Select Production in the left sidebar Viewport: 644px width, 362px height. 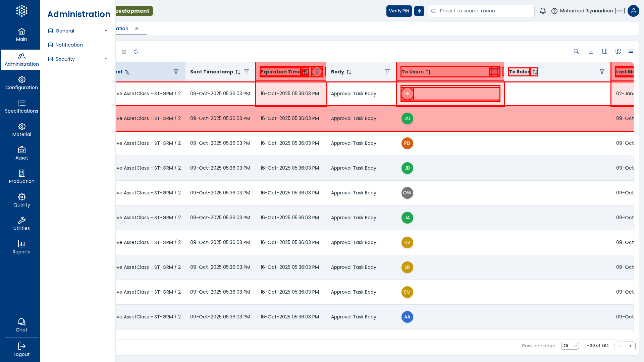(x=21, y=177)
